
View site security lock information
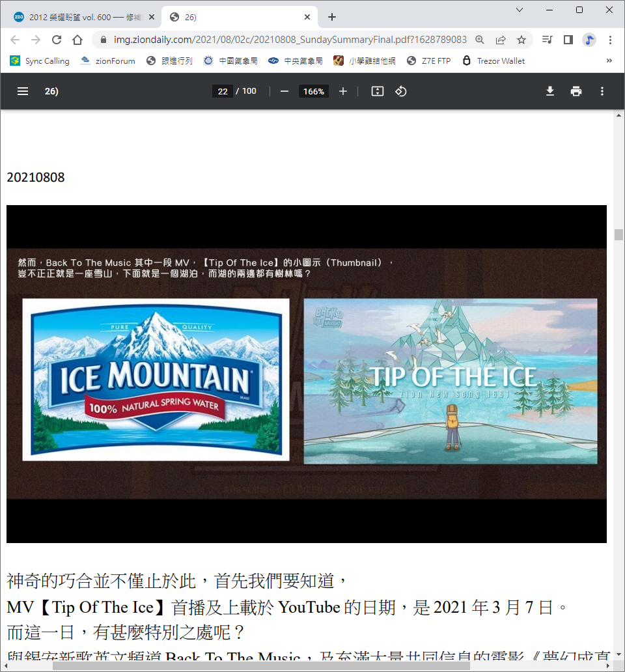coord(104,40)
